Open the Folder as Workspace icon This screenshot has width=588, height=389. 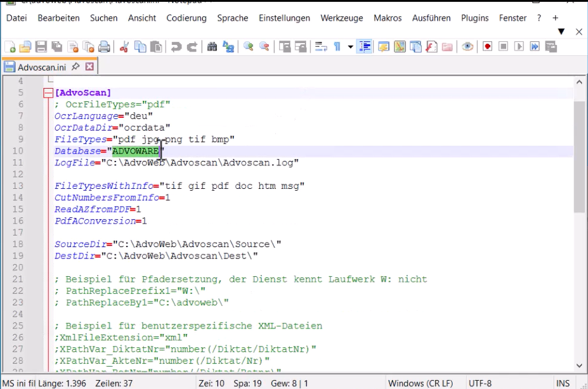tap(447, 47)
